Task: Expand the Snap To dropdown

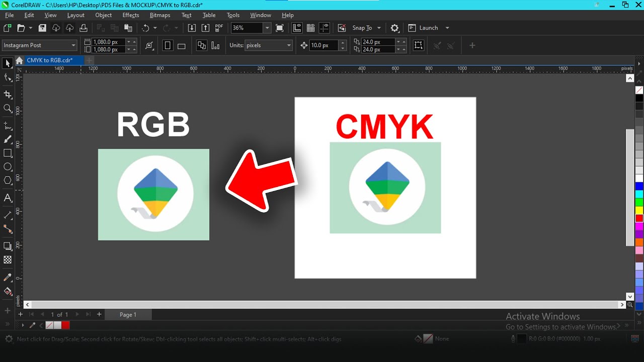Action: (x=379, y=28)
